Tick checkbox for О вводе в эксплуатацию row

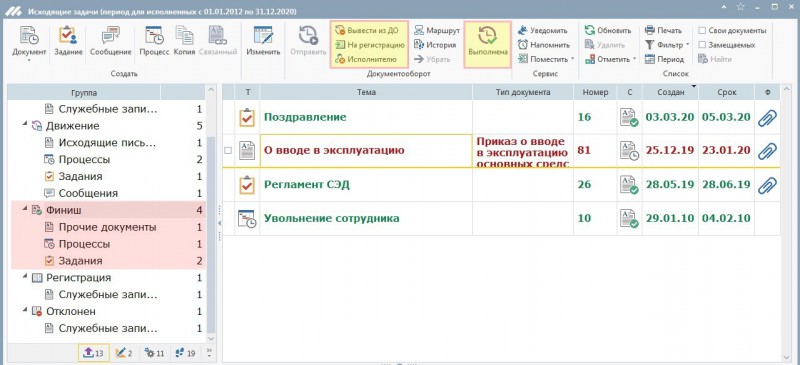228,151
